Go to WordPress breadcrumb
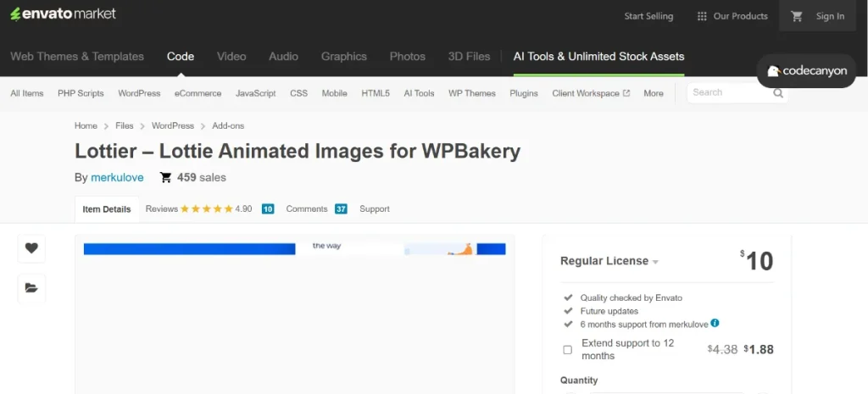Viewport: 868px width, 394px height. point(173,126)
